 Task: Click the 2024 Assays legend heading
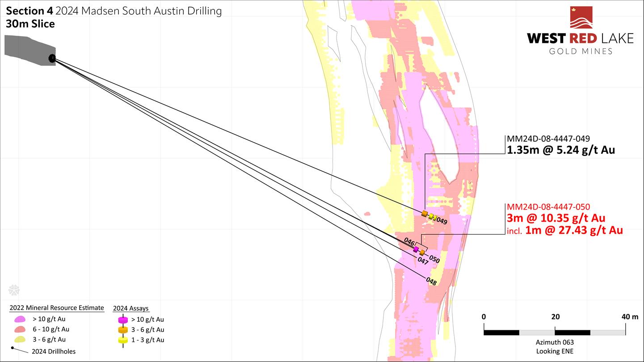[130, 308]
